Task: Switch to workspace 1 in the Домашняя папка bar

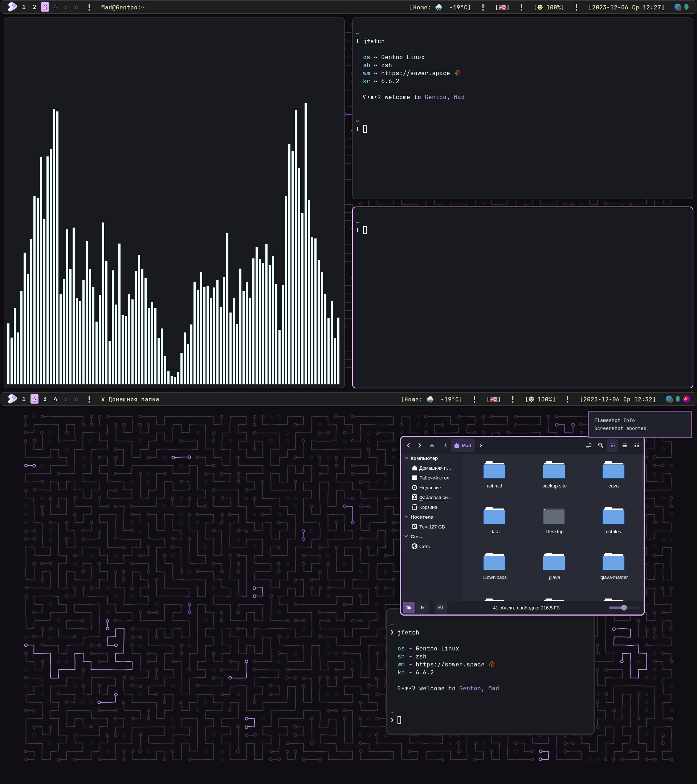Action: pos(24,399)
